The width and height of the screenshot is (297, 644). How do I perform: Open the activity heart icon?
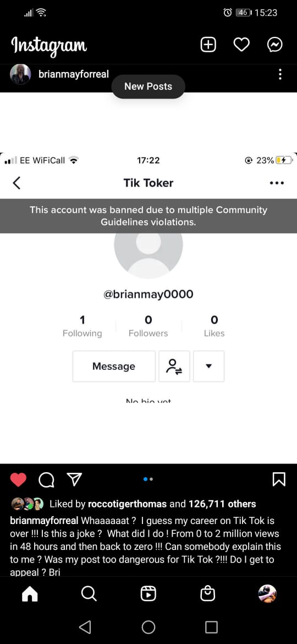click(x=241, y=45)
